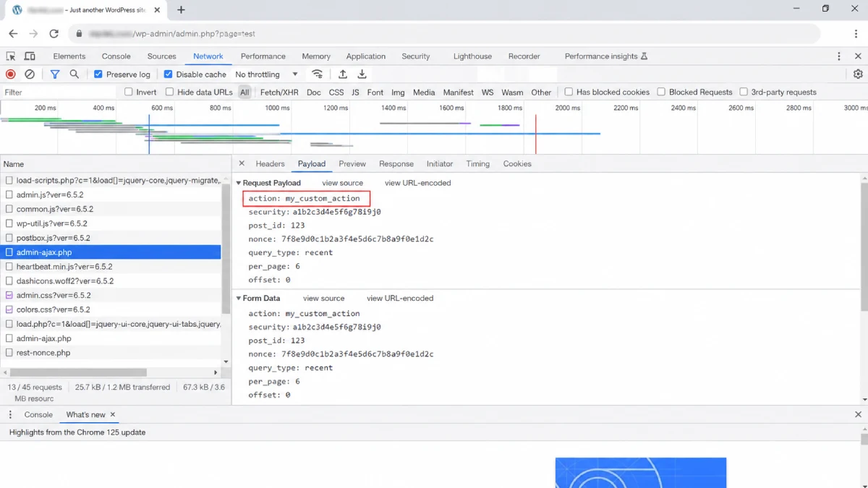This screenshot has height=488, width=868.
Task: Open the request Response tab
Action: pyautogui.click(x=396, y=163)
